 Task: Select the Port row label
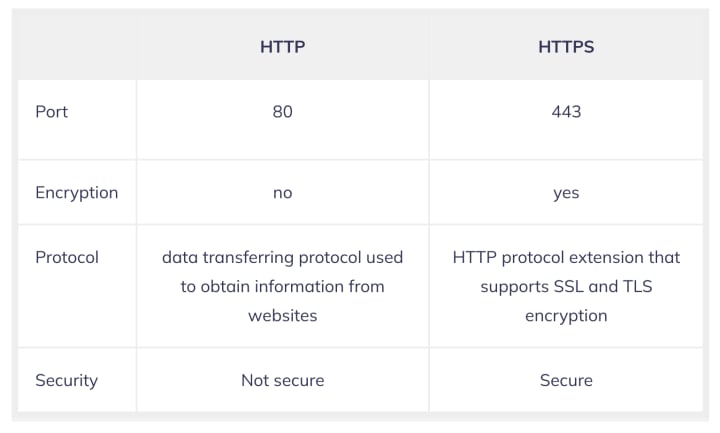tap(52, 111)
